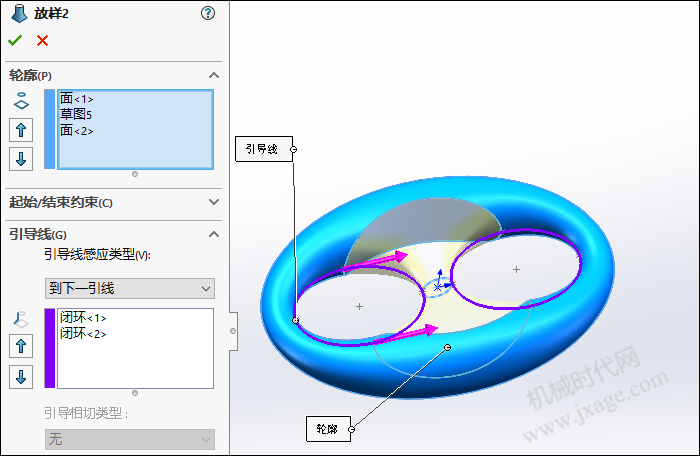Click the profile selection diamond icon
The image size is (700, 456).
pos(21,101)
